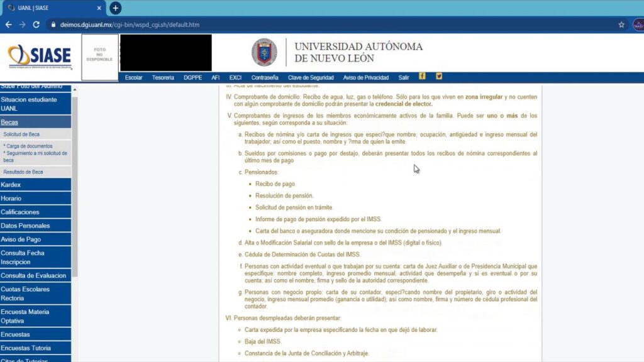Click Salir to log out

(404, 77)
